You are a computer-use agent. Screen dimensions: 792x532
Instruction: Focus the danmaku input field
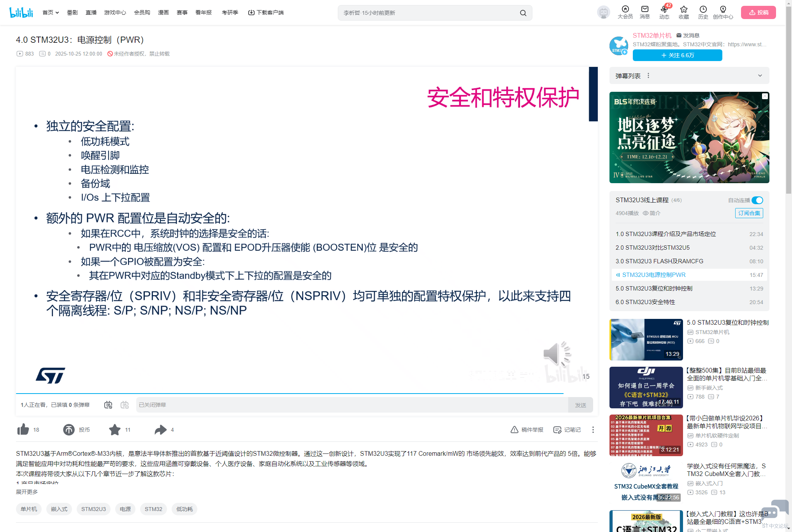(352, 405)
